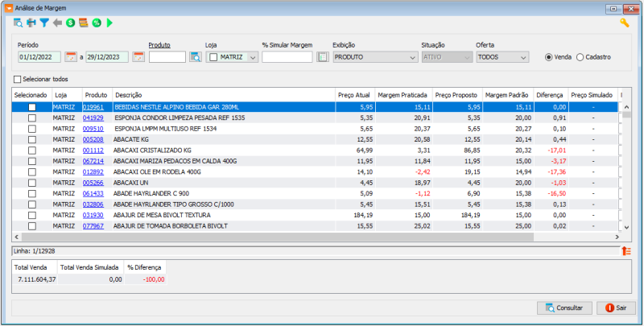Choose the Venda radio button
This screenshot has height=326, width=644.
(548, 57)
